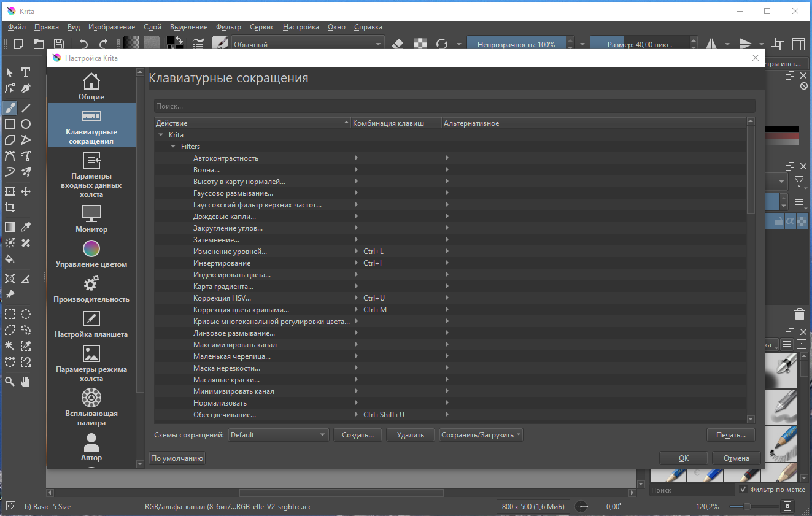Open the blending mode 'Обычный' dropdown
The image size is (812, 516).
307,44
